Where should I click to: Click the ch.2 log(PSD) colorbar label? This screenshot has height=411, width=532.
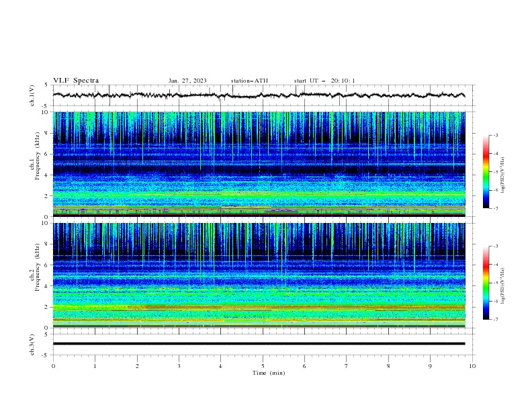pos(503,285)
